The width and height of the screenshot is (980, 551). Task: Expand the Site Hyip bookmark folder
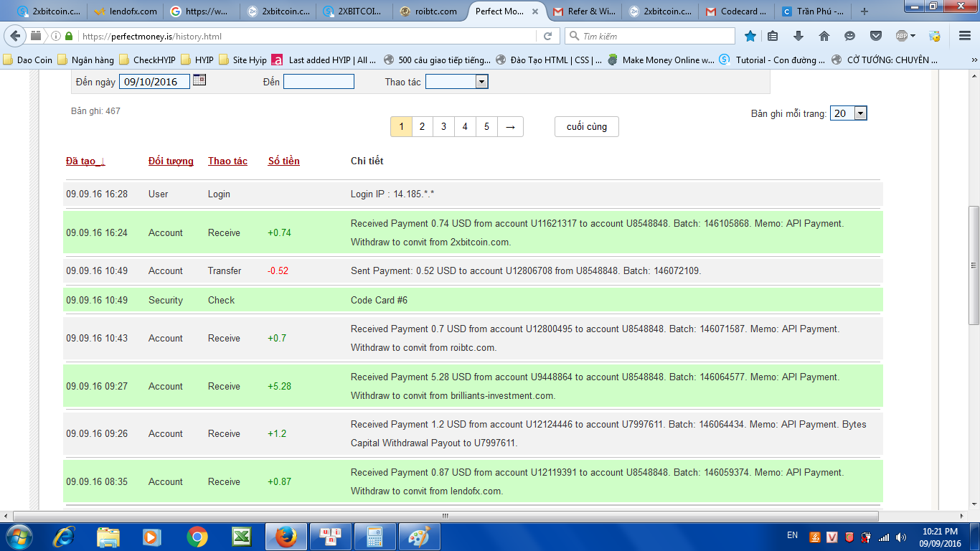[x=242, y=60]
